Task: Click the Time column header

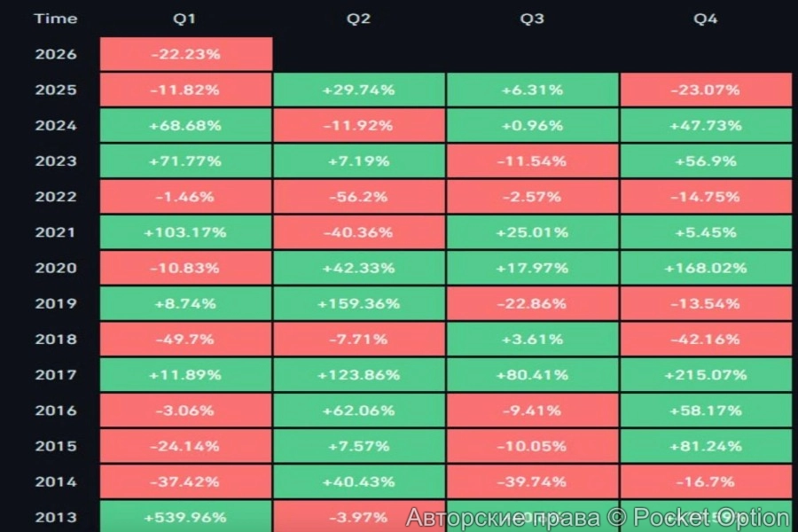Action: [x=56, y=19]
